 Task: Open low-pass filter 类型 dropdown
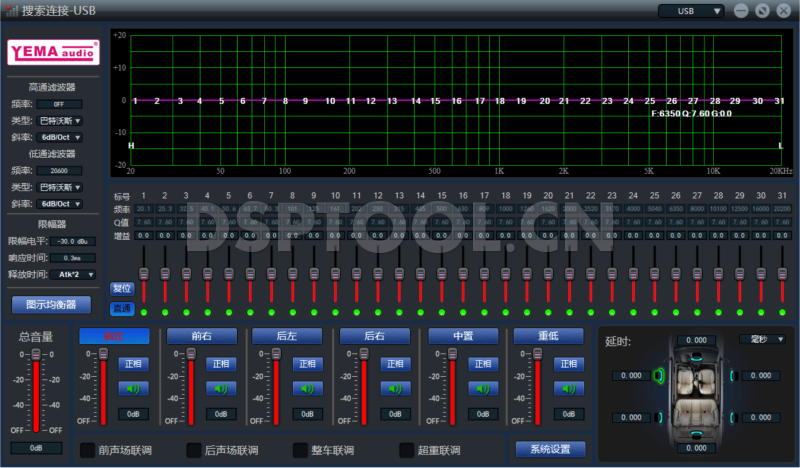(60, 187)
